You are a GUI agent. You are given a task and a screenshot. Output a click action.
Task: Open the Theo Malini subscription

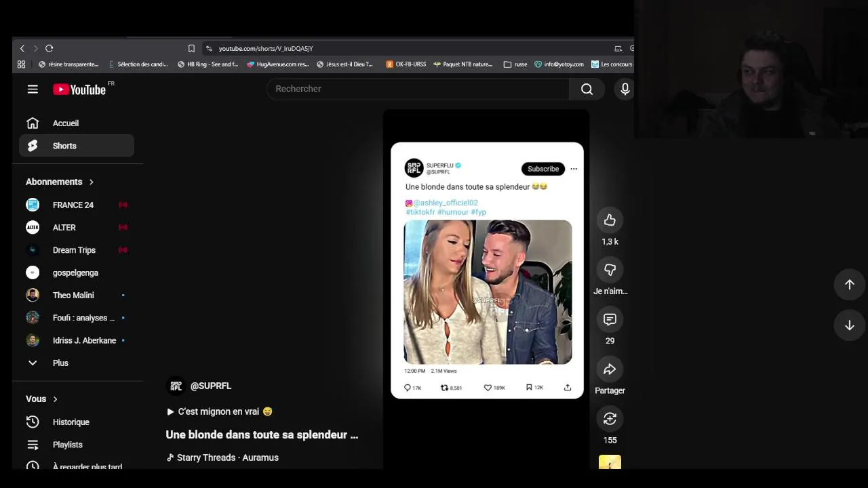[77, 295]
